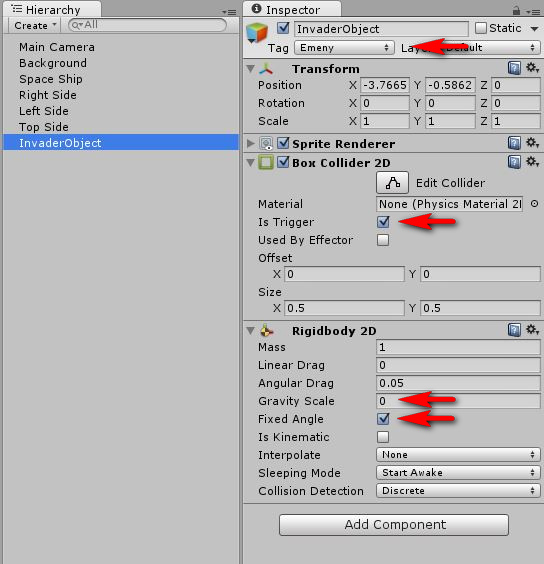Click the Angular Drag field
544x564 pixels.
458,383
